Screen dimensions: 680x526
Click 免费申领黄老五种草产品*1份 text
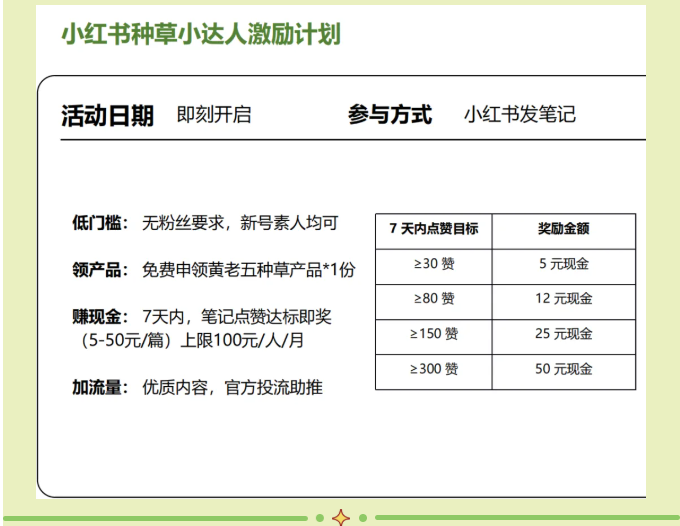coord(248,270)
